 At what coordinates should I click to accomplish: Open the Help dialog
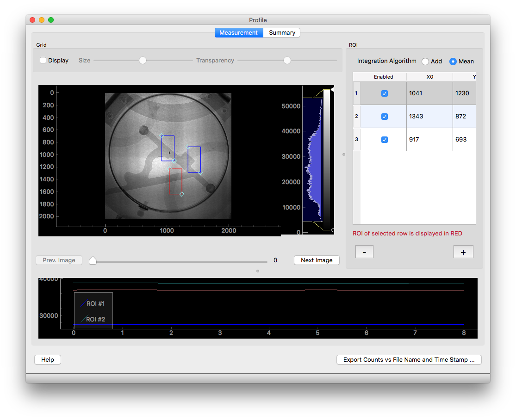click(x=48, y=360)
